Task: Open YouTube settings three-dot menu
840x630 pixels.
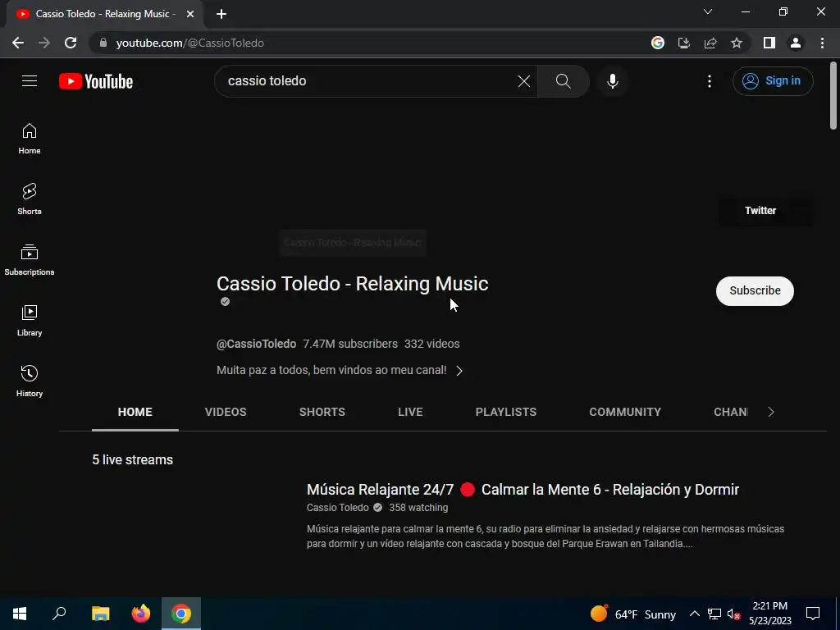Action: (x=710, y=81)
